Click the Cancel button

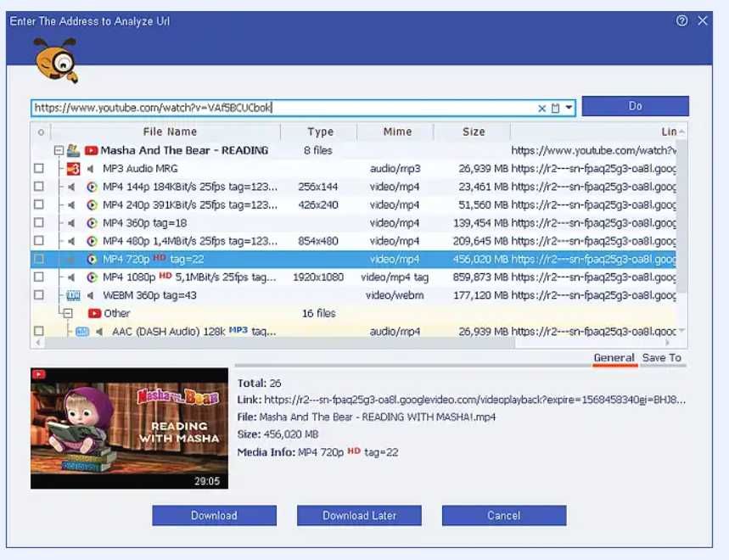(x=504, y=515)
